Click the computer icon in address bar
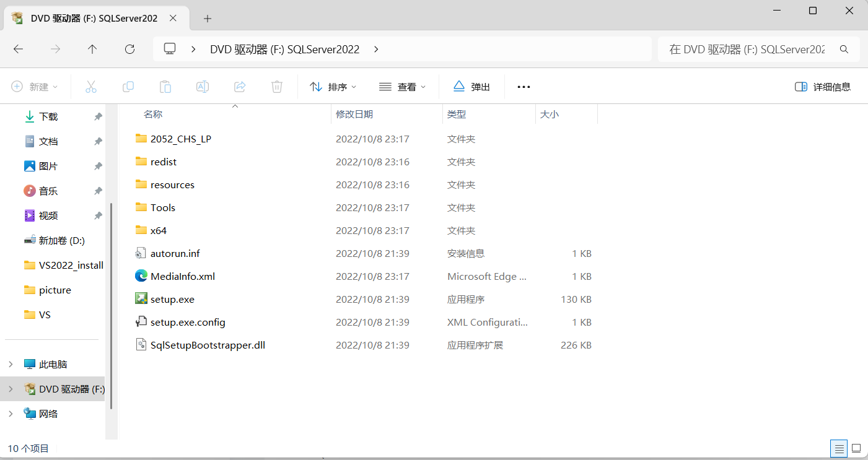 (x=170, y=49)
